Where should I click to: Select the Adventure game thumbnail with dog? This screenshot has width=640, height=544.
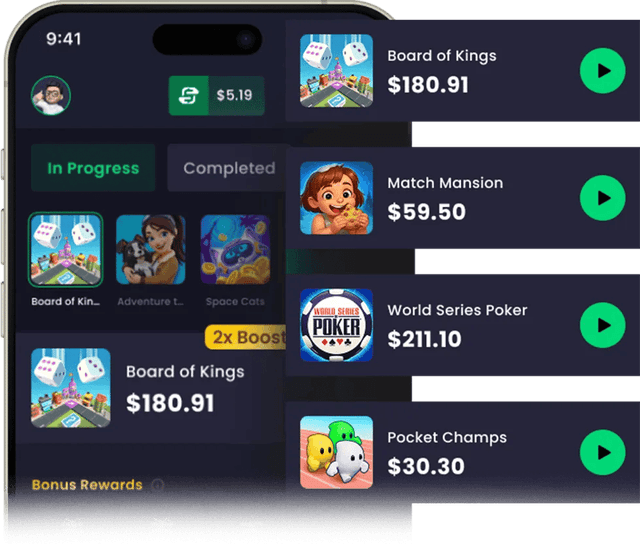[x=151, y=250]
